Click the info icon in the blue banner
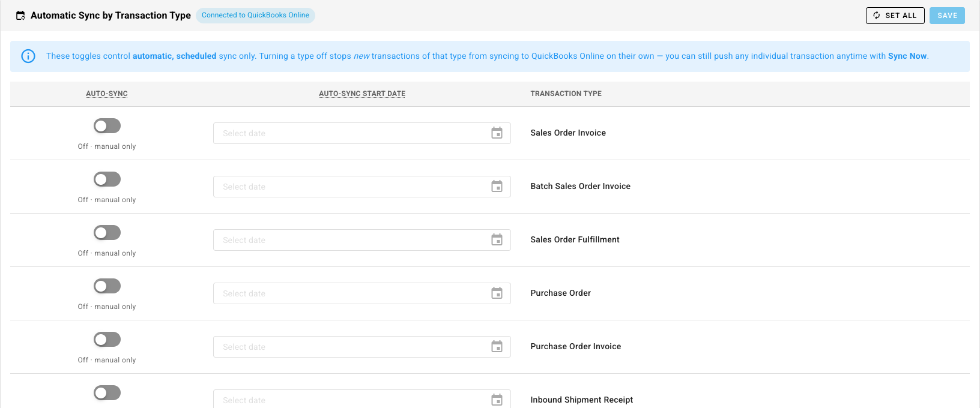This screenshot has height=408, width=980. point(28,56)
